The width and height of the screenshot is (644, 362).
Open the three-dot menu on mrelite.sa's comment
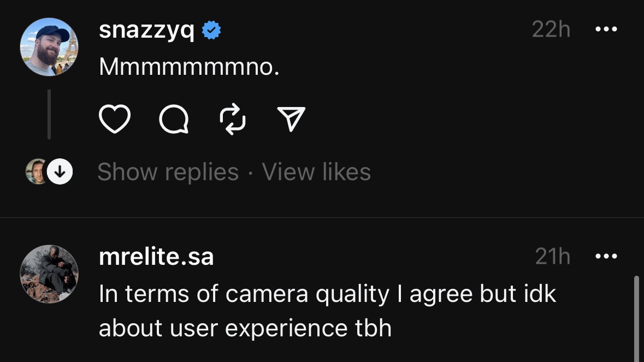pos(606,256)
